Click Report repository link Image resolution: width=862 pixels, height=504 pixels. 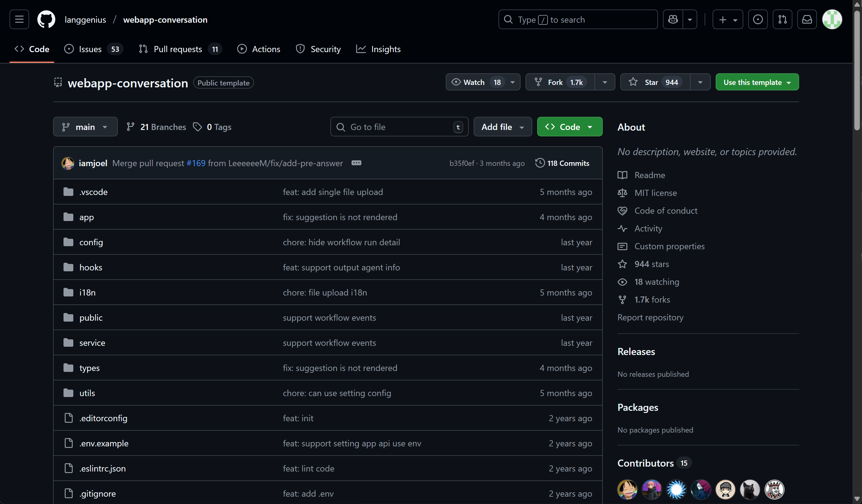tap(650, 317)
